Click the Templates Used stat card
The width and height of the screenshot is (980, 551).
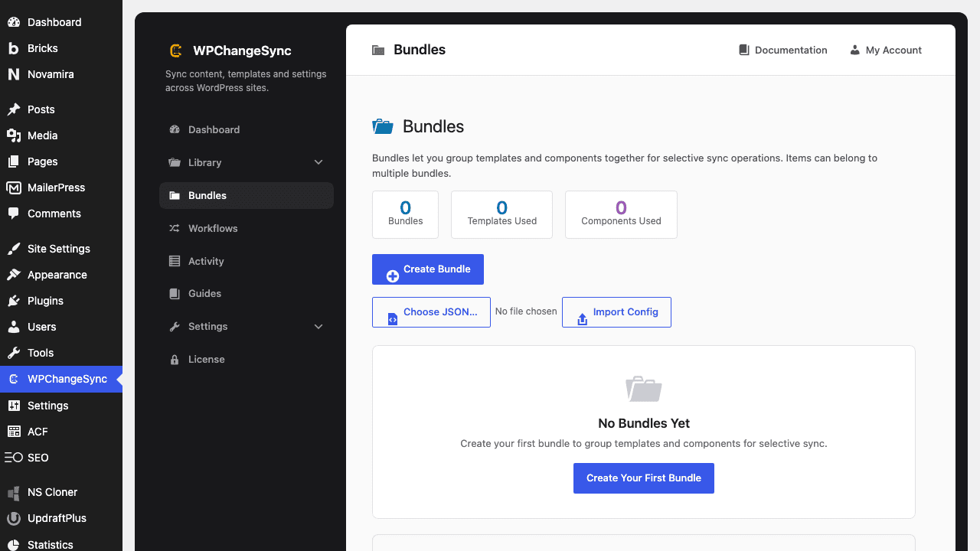point(501,214)
